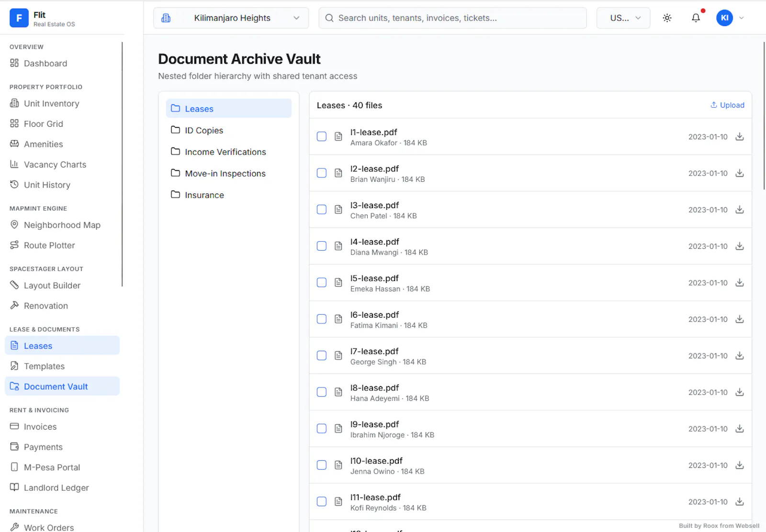Click the l5-lease.pdf file name

(374, 278)
